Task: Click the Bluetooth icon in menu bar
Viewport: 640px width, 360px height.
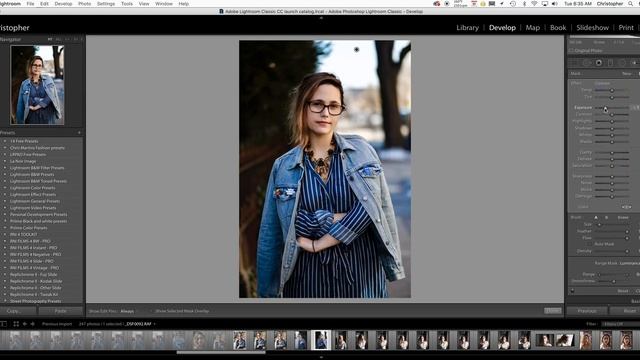Action: tap(524, 4)
